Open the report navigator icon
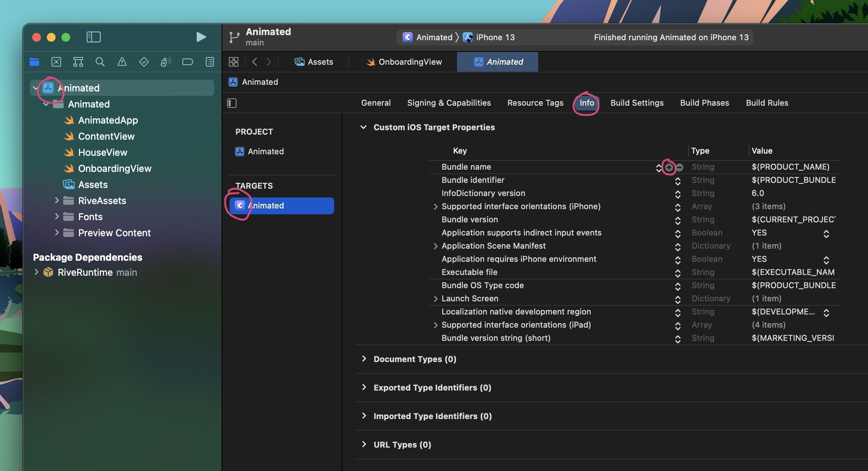The height and width of the screenshot is (471, 868). pyautogui.click(x=210, y=62)
